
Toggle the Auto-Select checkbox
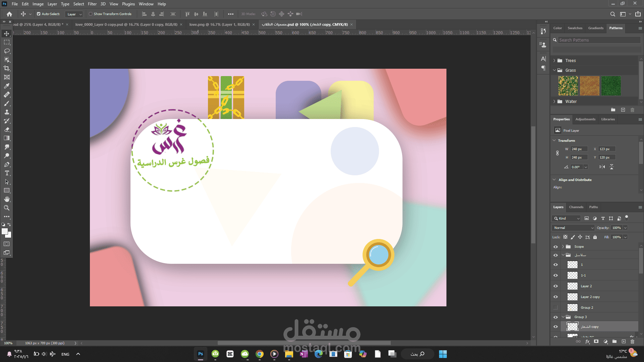coord(39,14)
